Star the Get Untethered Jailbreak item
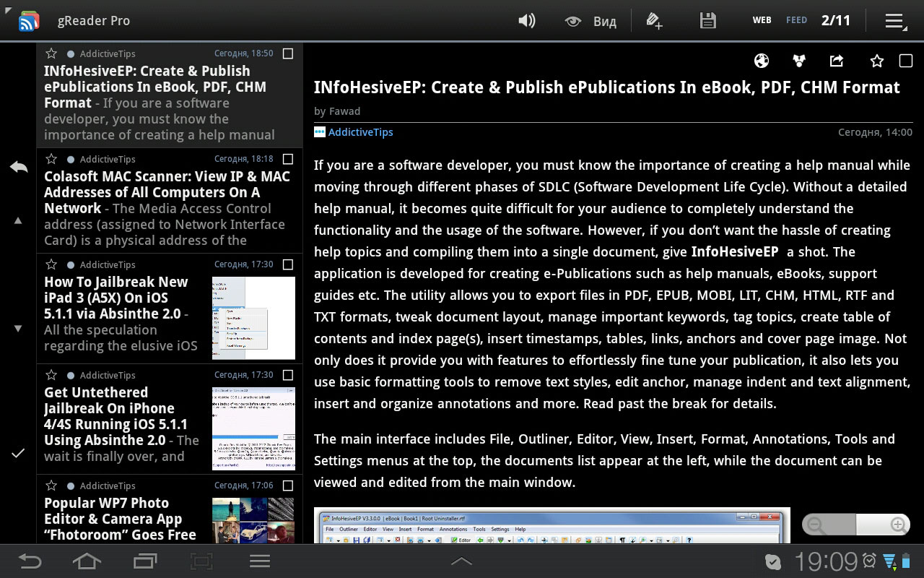 (x=51, y=375)
